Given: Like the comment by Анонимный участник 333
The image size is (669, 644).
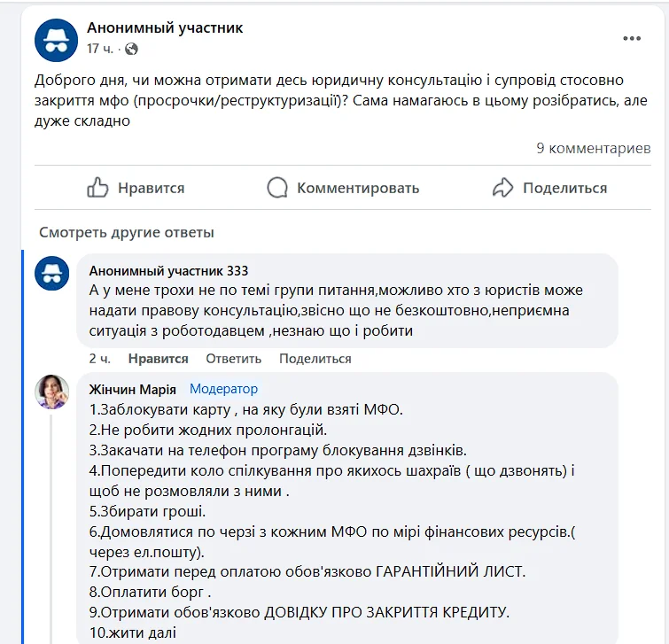Looking at the screenshot, I should (158, 359).
